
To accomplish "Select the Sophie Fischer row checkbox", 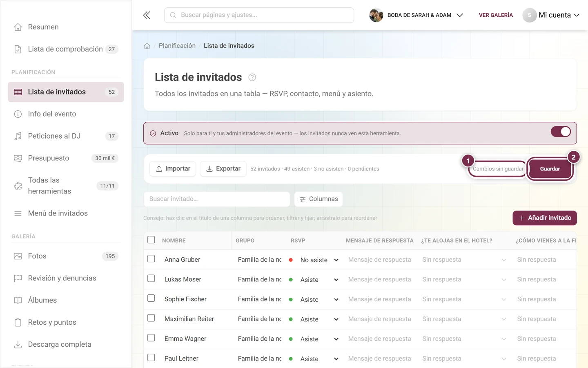I will point(151,298).
